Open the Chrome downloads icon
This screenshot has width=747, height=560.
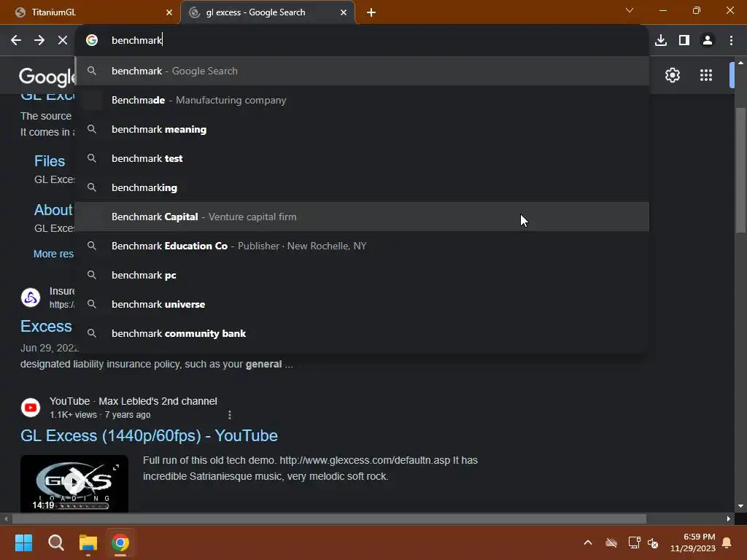(661, 40)
